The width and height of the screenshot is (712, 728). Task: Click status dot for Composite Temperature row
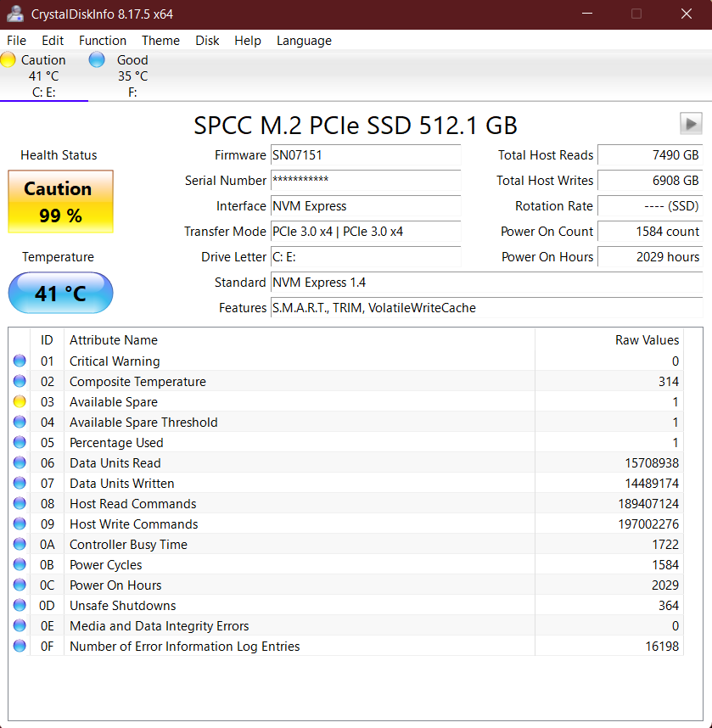[x=20, y=381]
